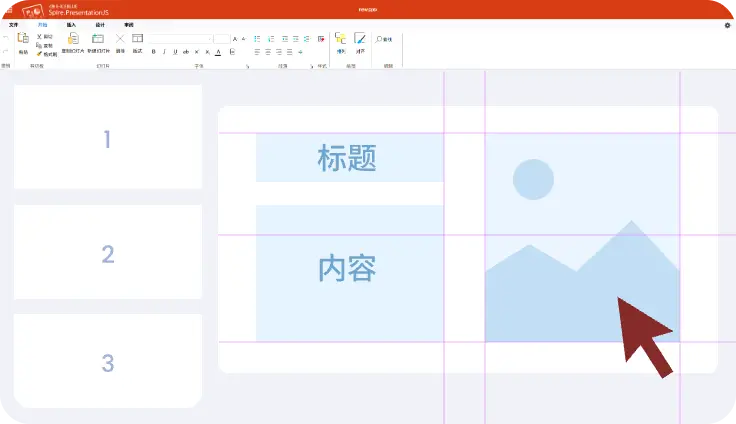
Task: Open the File menu tab
Action: [14, 25]
